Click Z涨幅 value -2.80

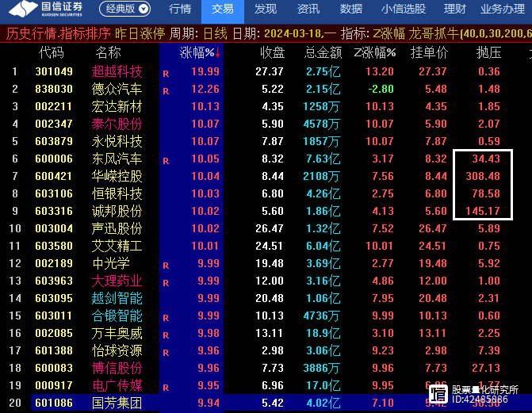381,89
